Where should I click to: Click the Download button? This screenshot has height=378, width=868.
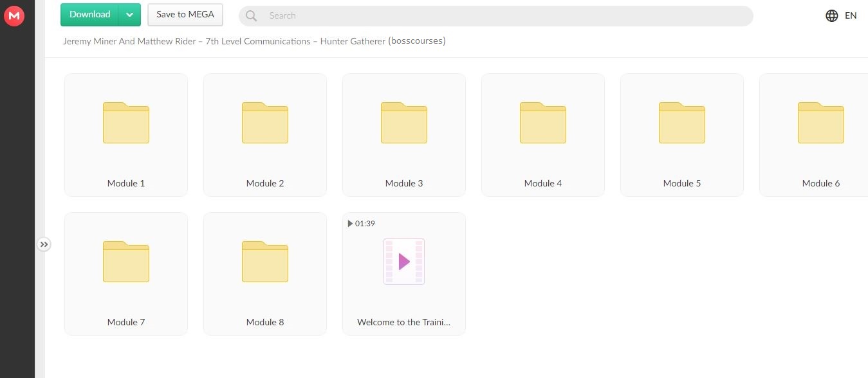pos(90,15)
